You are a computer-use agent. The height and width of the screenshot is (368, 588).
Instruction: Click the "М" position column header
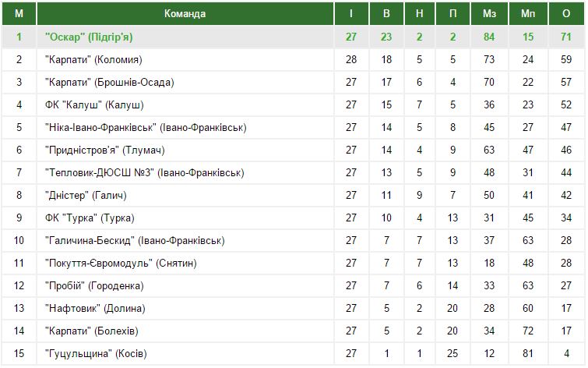tap(19, 14)
